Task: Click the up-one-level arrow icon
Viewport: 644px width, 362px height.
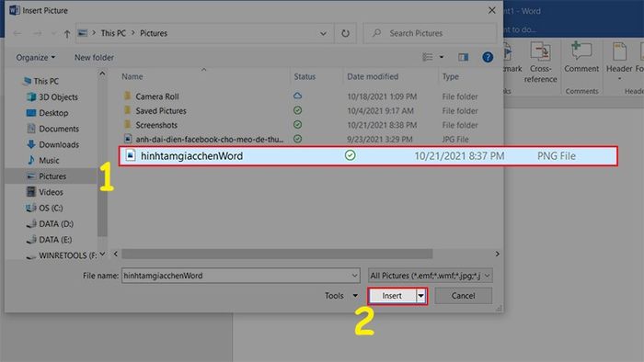Action: click(67, 34)
